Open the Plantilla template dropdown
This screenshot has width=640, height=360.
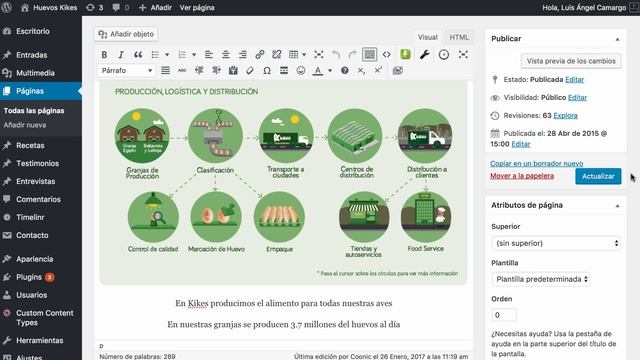pyautogui.click(x=541, y=279)
